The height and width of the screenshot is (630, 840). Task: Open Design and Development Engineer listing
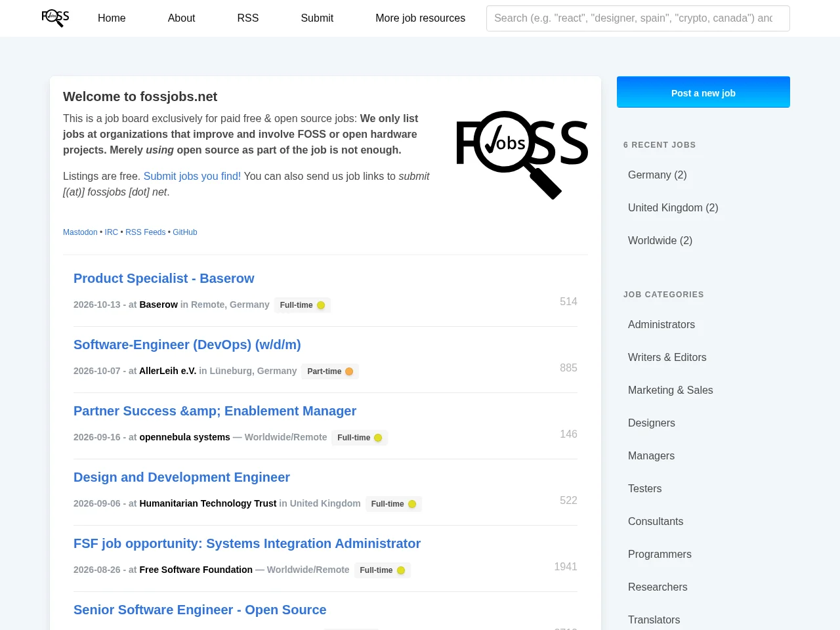pyautogui.click(x=182, y=477)
